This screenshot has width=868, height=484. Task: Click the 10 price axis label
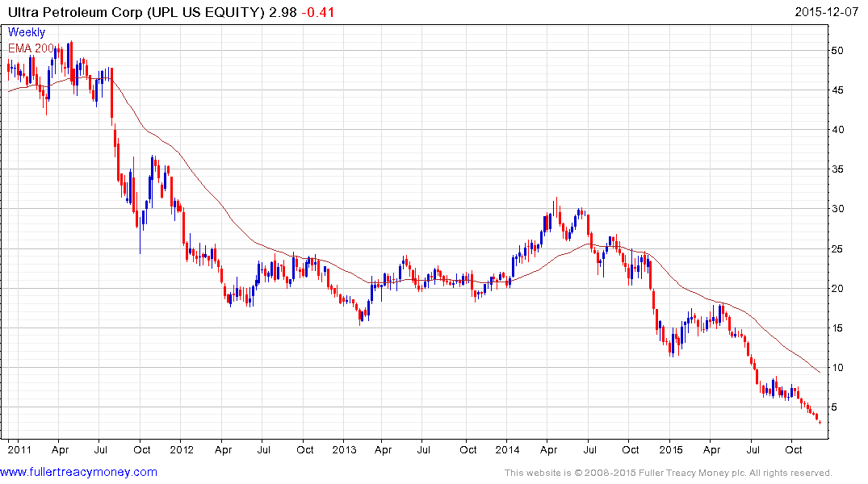837,367
